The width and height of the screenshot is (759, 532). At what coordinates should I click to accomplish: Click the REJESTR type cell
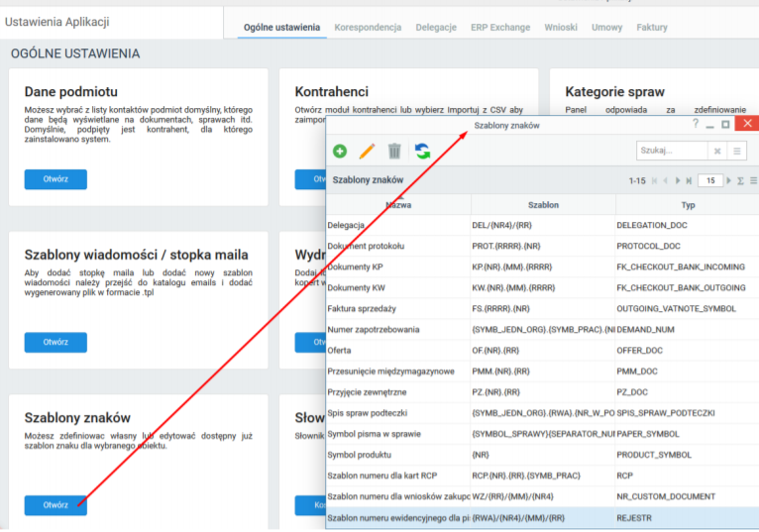pyautogui.click(x=688, y=518)
